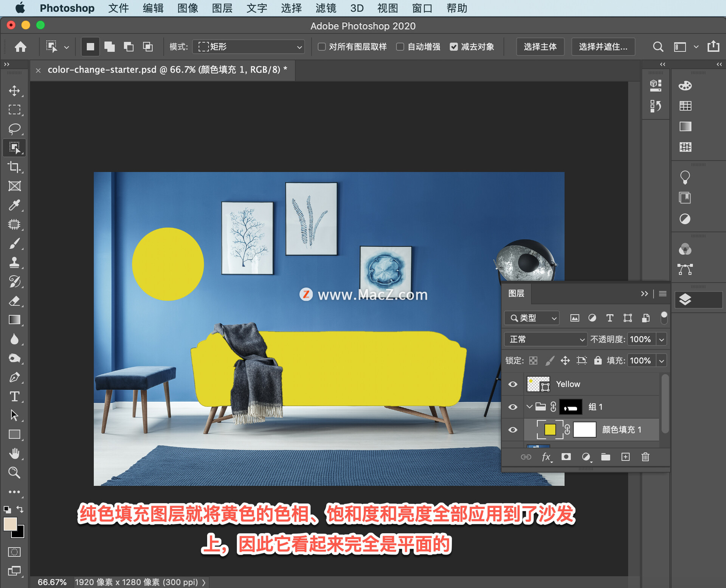726x588 pixels.
Task: Toggle Quick Mask mode
Action: click(14, 552)
